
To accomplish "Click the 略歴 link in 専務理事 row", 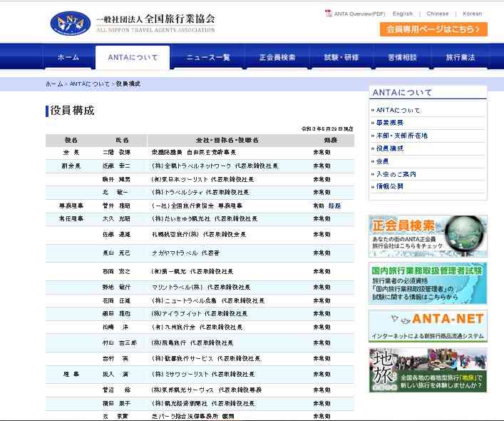I will point(334,206).
